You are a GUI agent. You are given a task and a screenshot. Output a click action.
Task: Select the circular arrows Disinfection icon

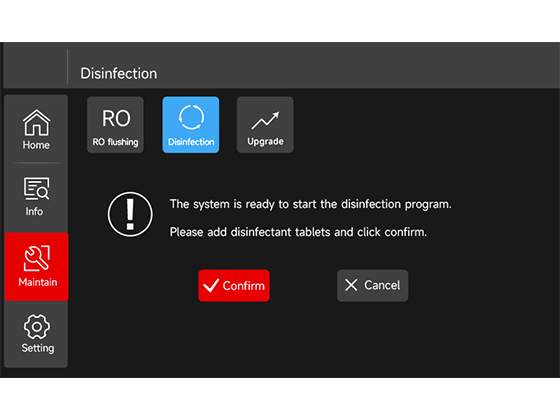click(x=191, y=117)
